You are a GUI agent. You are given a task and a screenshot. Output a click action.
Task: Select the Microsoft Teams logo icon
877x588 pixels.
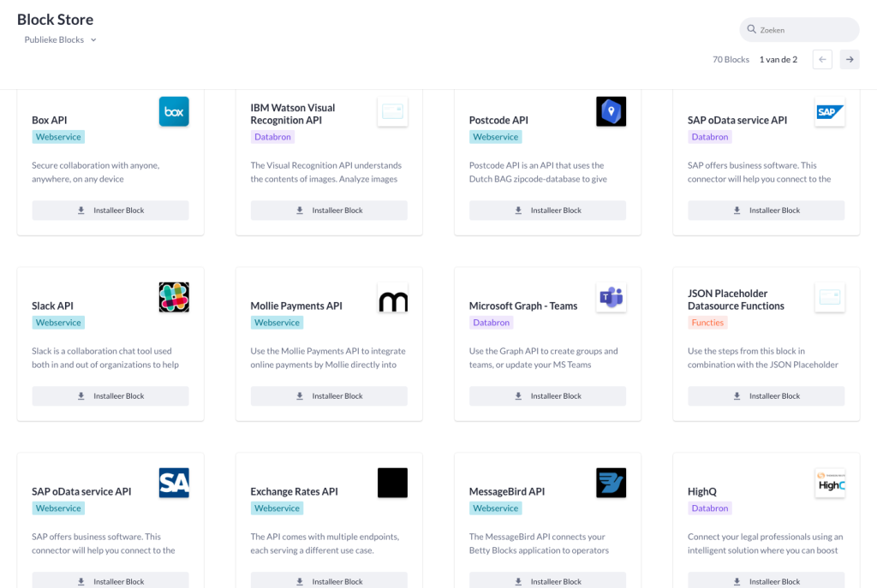tap(612, 297)
